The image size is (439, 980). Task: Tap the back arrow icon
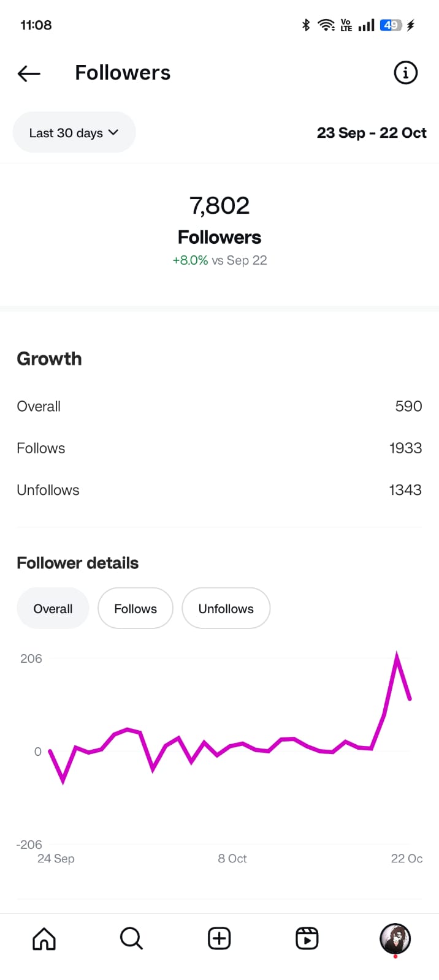(x=29, y=73)
